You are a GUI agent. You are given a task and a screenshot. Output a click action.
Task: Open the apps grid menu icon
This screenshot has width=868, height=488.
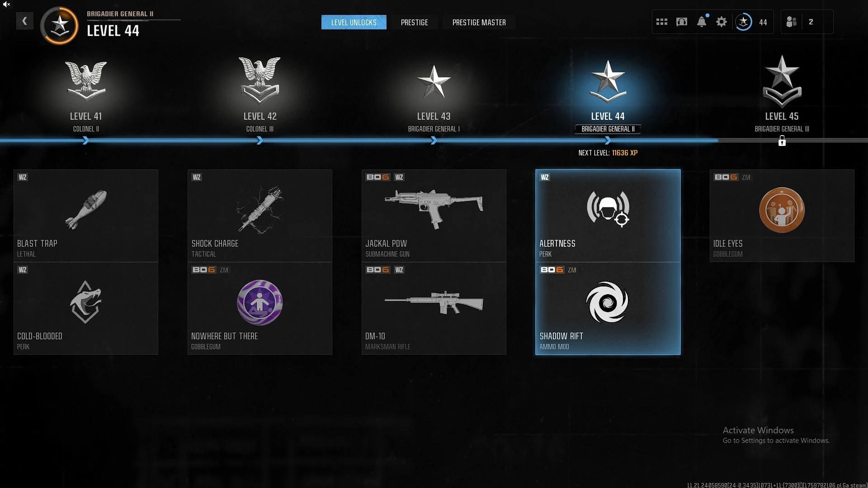point(662,22)
